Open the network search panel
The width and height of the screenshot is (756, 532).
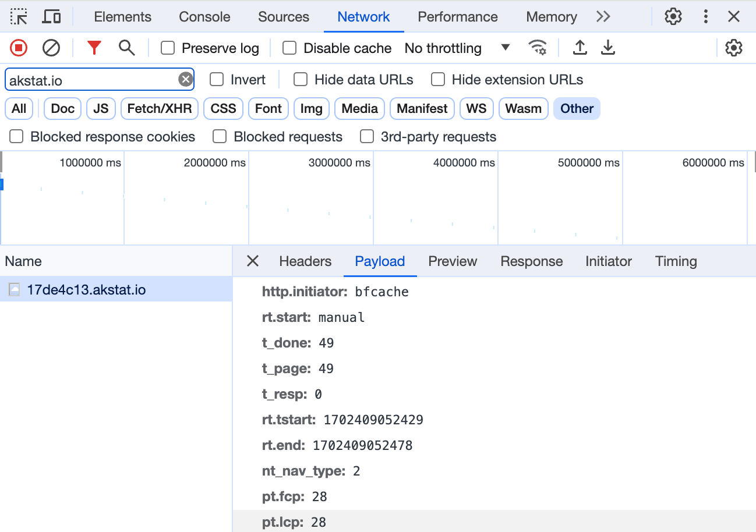(126, 48)
